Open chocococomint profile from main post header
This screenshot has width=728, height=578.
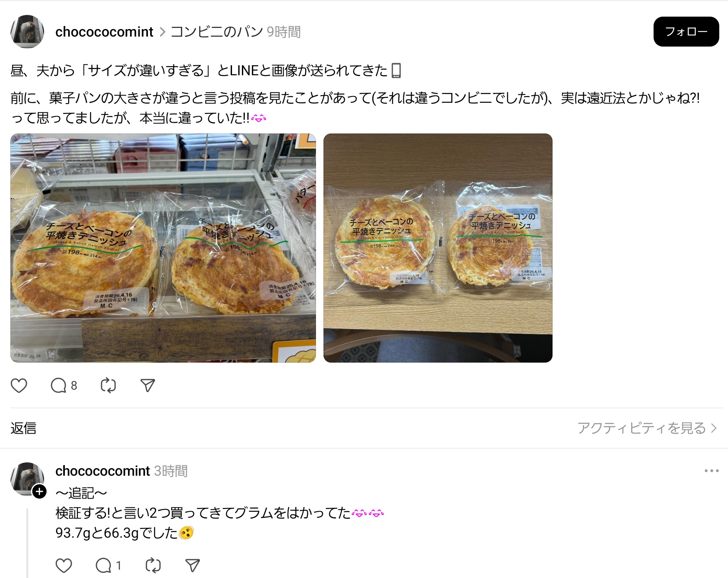coord(104,32)
